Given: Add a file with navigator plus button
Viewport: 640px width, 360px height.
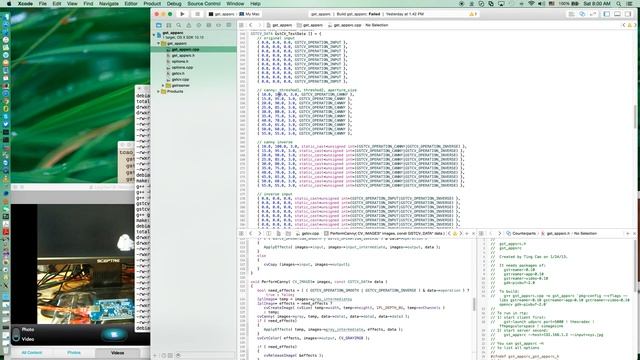Looking at the screenshot, I should click(155, 356).
